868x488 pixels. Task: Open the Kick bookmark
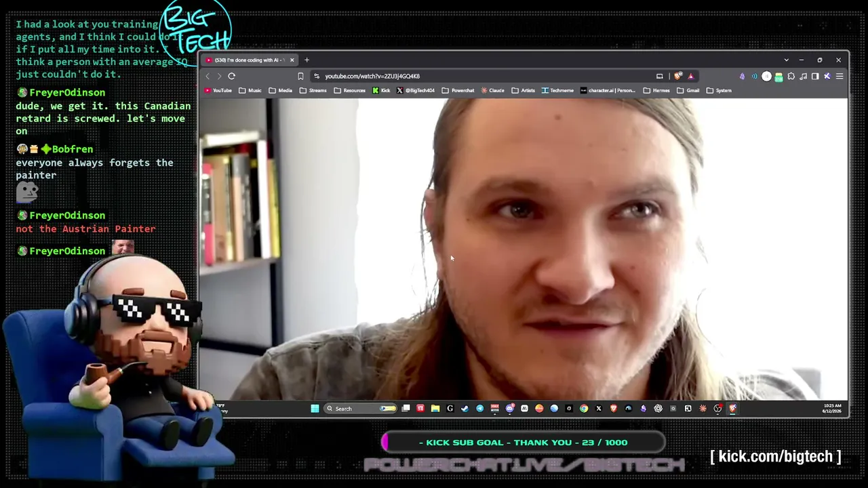[x=382, y=90]
